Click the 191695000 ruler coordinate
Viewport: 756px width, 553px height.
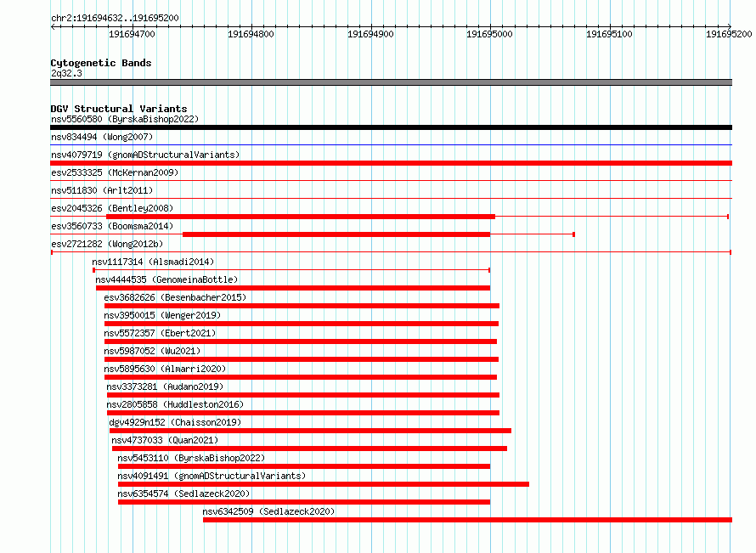click(489, 34)
